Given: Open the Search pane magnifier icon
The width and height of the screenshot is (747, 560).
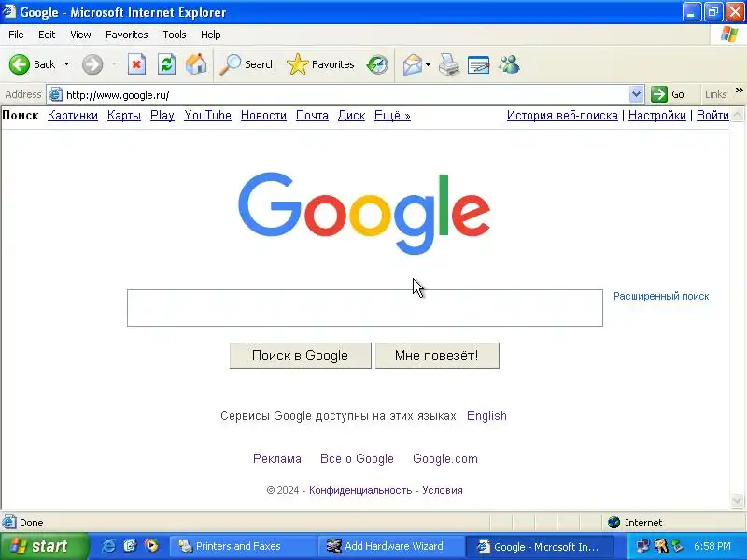Looking at the screenshot, I should [x=230, y=64].
